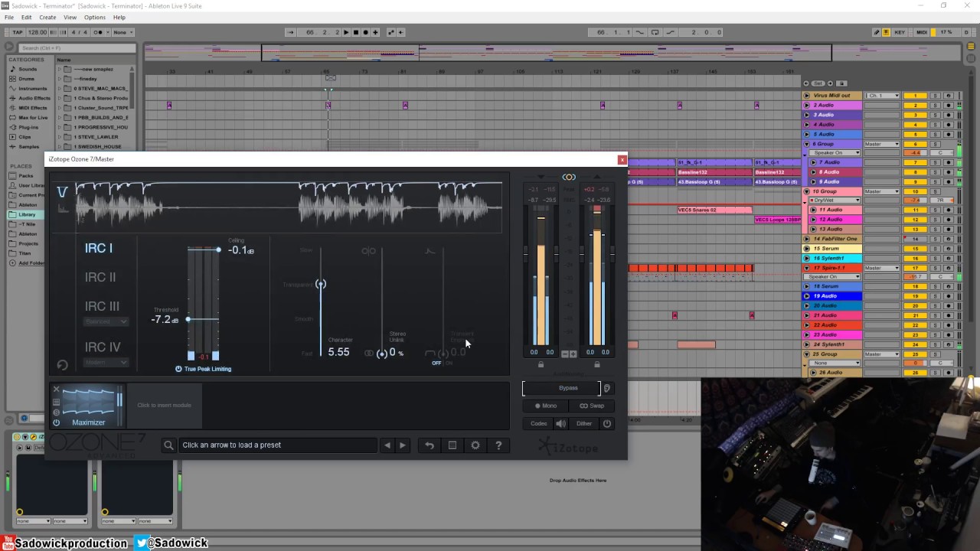This screenshot has height=551, width=980.
Task: Toggle True Peak Limiting
Action: click(203, 369)
